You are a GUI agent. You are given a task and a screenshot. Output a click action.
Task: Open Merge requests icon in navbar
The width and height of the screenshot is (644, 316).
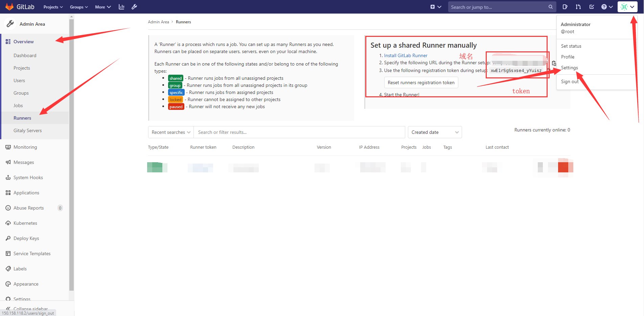[578, 7]
